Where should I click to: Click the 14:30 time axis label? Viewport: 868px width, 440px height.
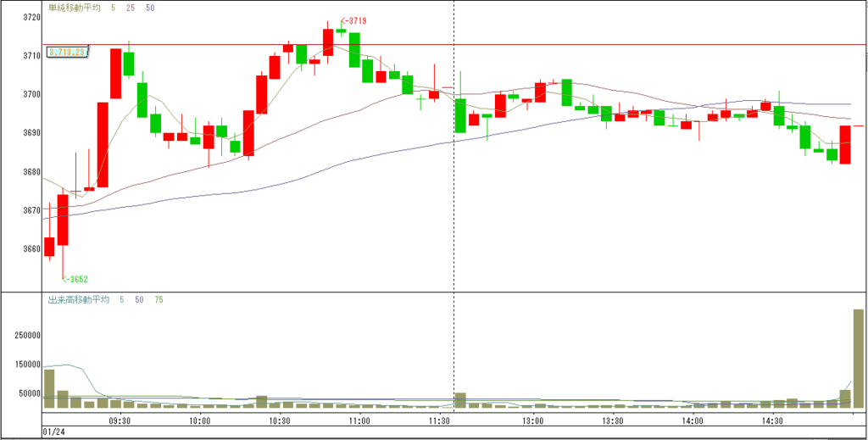point(773,421)
